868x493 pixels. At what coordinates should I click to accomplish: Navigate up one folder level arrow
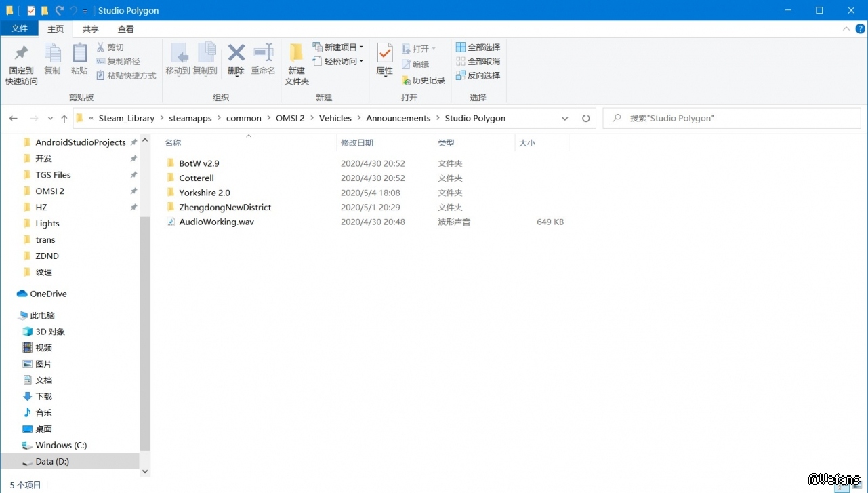[x=64, y=118]
